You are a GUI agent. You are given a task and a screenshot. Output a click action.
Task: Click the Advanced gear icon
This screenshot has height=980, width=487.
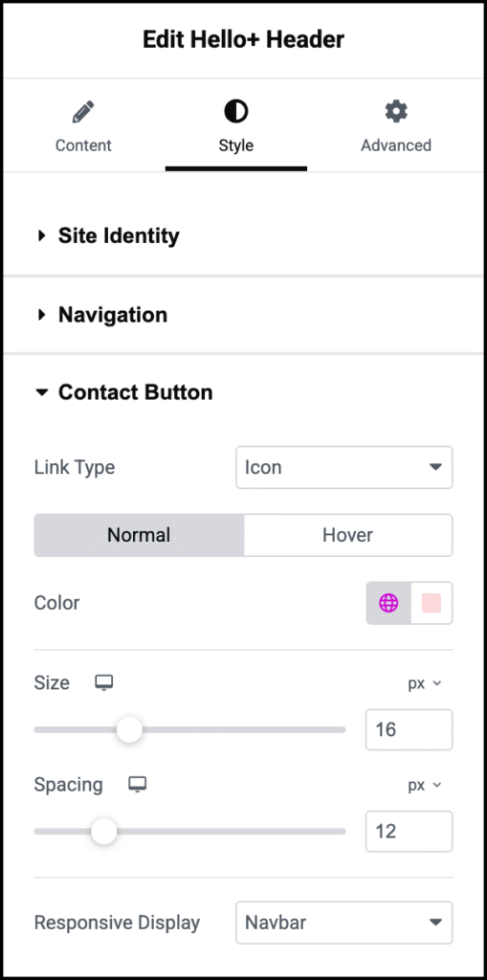pyautogui.click(x=396, y=112)
